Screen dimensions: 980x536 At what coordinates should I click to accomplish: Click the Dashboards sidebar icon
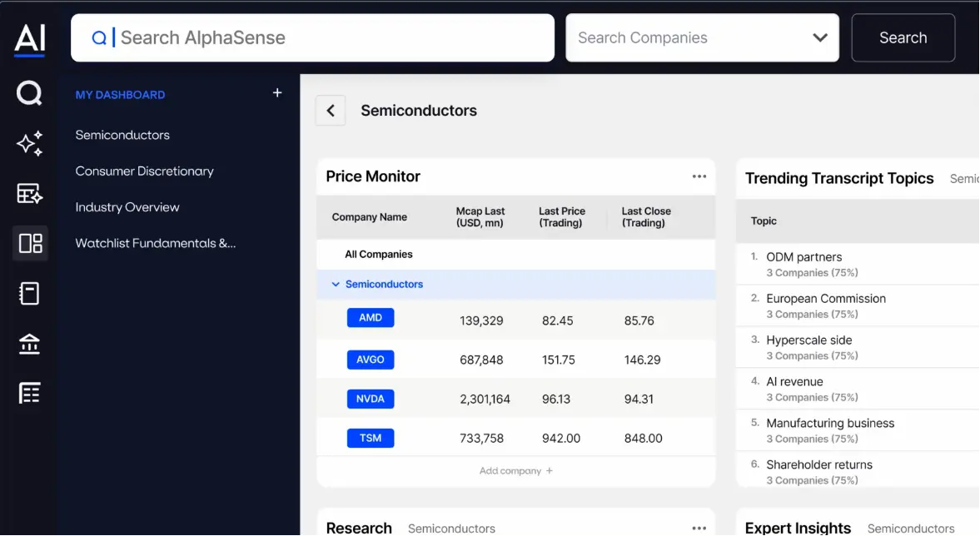28,243
